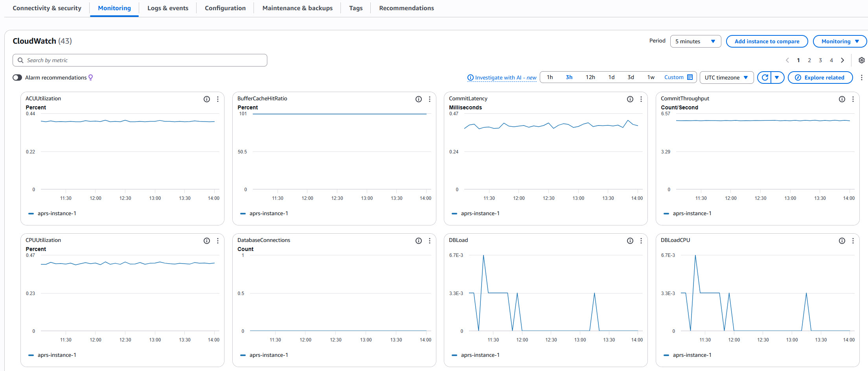This screenshot has width=868, height=371.
Task: Click the refresh metrics icon
Action: coord(765,78)
